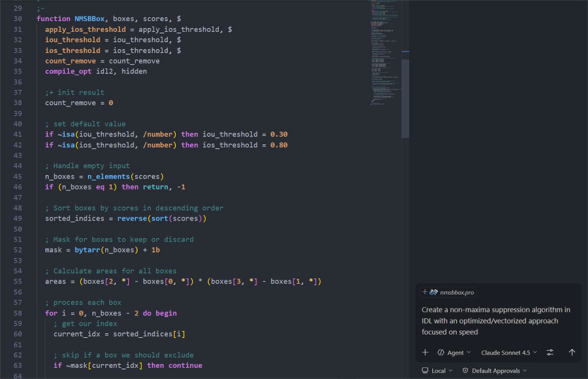
Task: Click the plus icon beside Agent
Action: click(425, 353)
